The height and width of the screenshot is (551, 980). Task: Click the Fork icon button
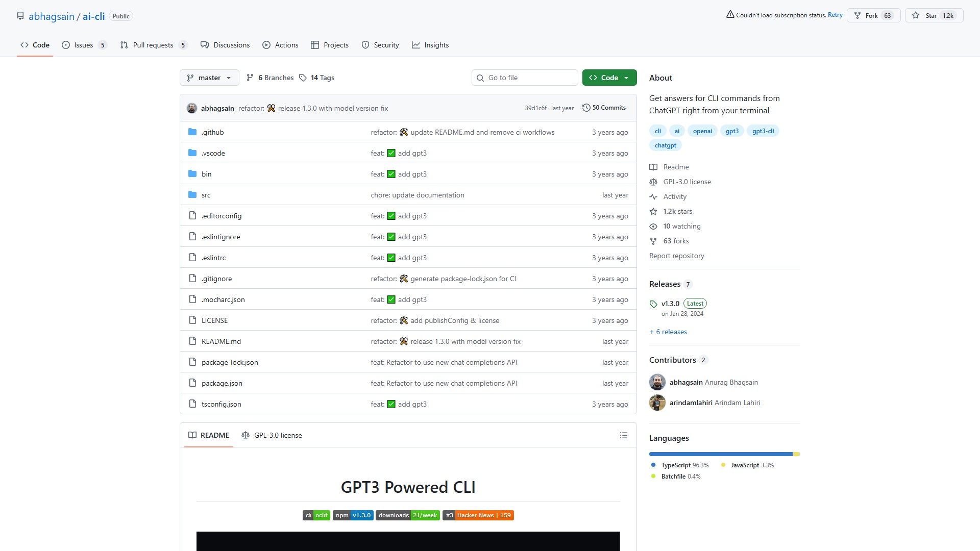pos(857,15)
